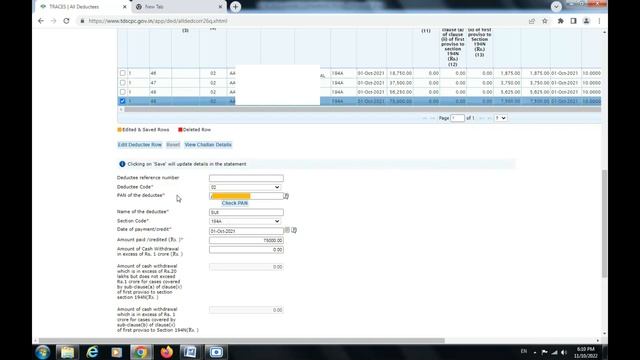The height and width of the screenshot is (360, 640).
Task: Close the New Tab tab
Action: click(220, 7)
